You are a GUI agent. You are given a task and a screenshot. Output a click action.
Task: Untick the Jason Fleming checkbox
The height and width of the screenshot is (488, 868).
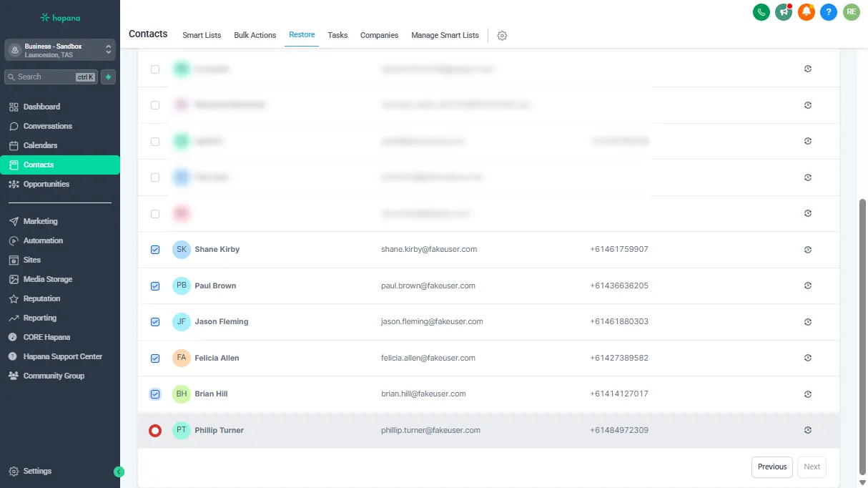pyautogui.click(x=155, y=322)
